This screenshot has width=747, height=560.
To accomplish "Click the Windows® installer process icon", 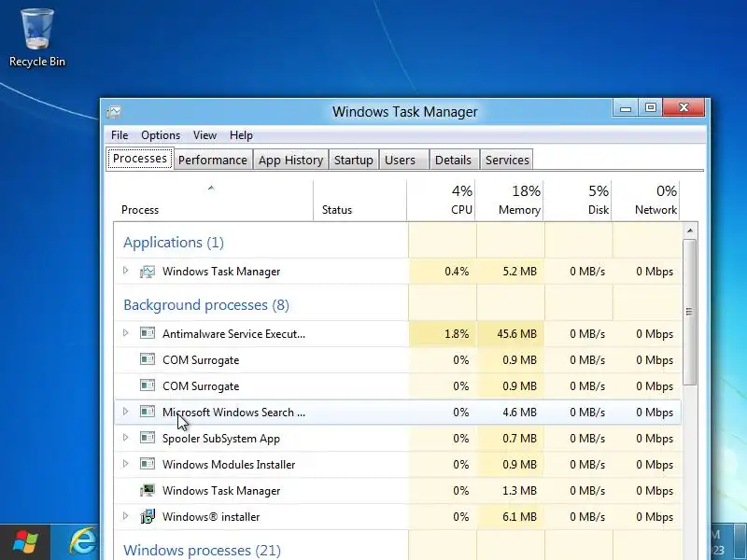I will [148, 517].
